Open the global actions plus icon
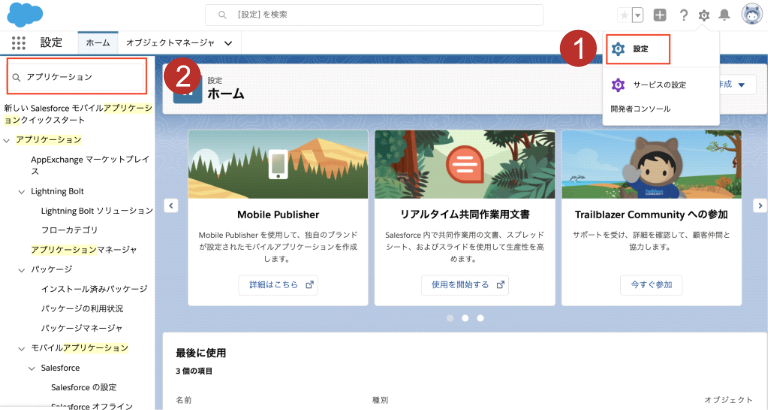 [x=660, y=15]
